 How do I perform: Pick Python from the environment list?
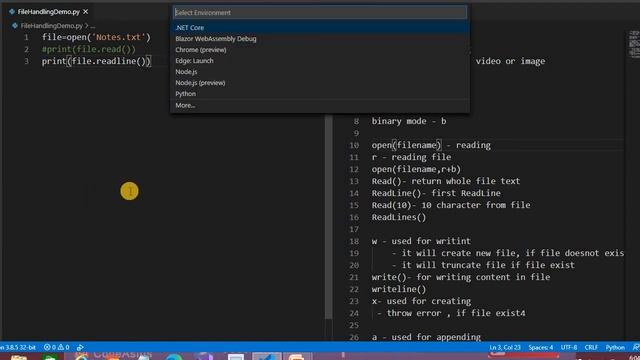point(320,94)
